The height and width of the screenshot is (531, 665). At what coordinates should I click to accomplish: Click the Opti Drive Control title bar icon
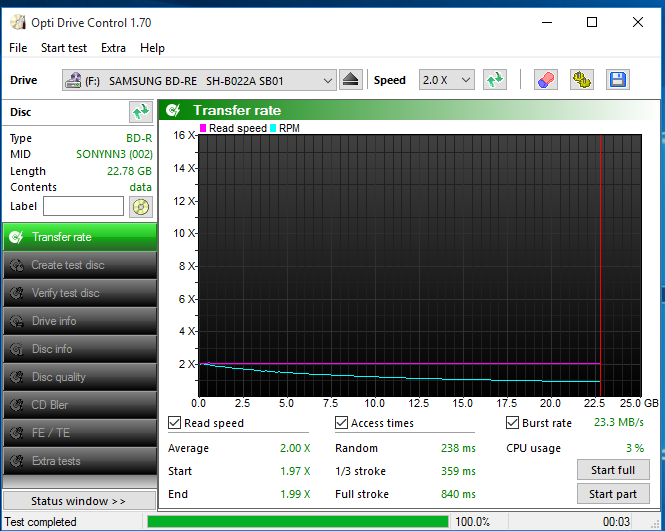click(17, 22)
